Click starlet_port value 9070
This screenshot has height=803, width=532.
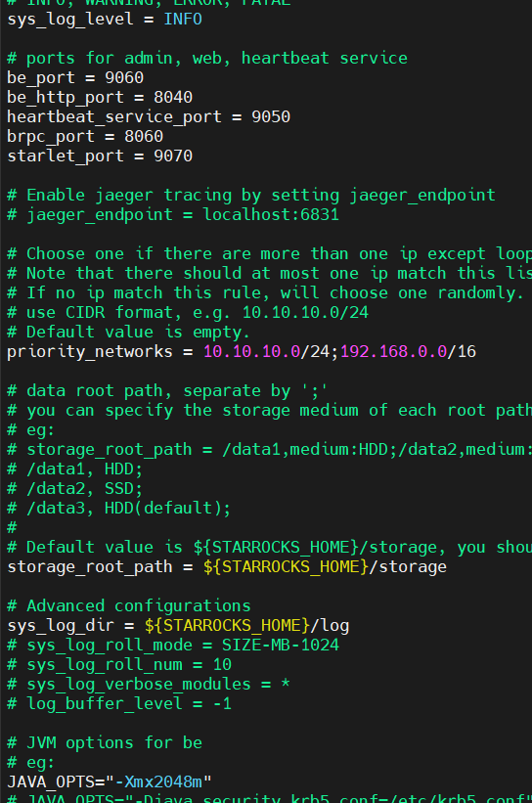[x=173, y=156]
